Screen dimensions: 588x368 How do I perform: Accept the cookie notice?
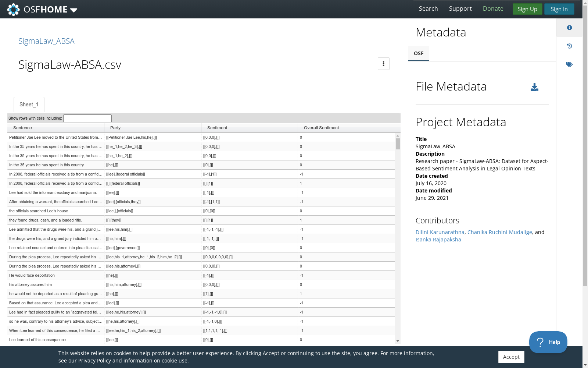coord(511,357)
